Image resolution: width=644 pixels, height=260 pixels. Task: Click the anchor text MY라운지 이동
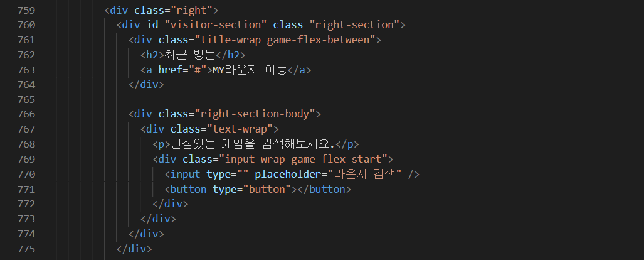tap(250, 70)
